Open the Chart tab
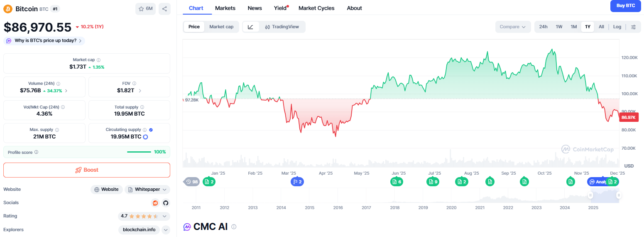 pos(196,8)
